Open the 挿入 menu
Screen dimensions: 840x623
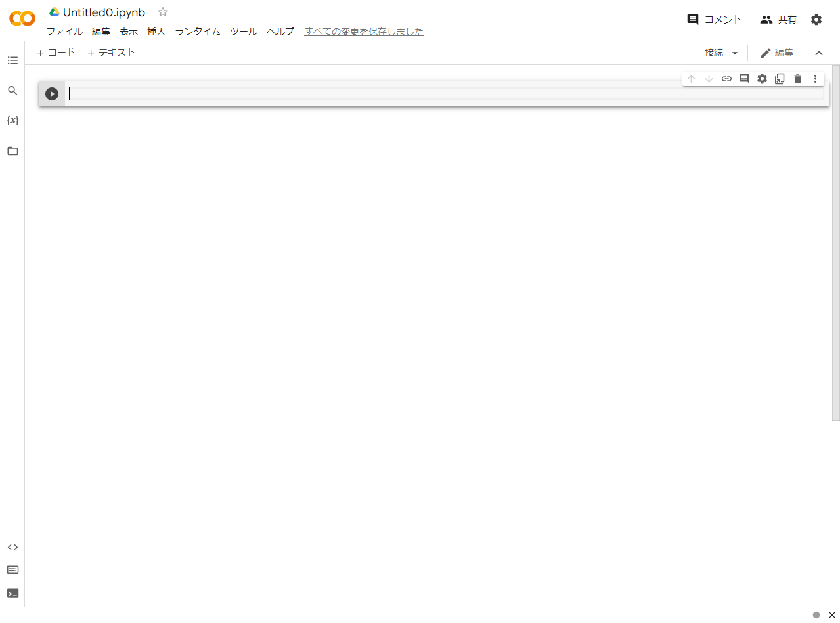point(156,32)
